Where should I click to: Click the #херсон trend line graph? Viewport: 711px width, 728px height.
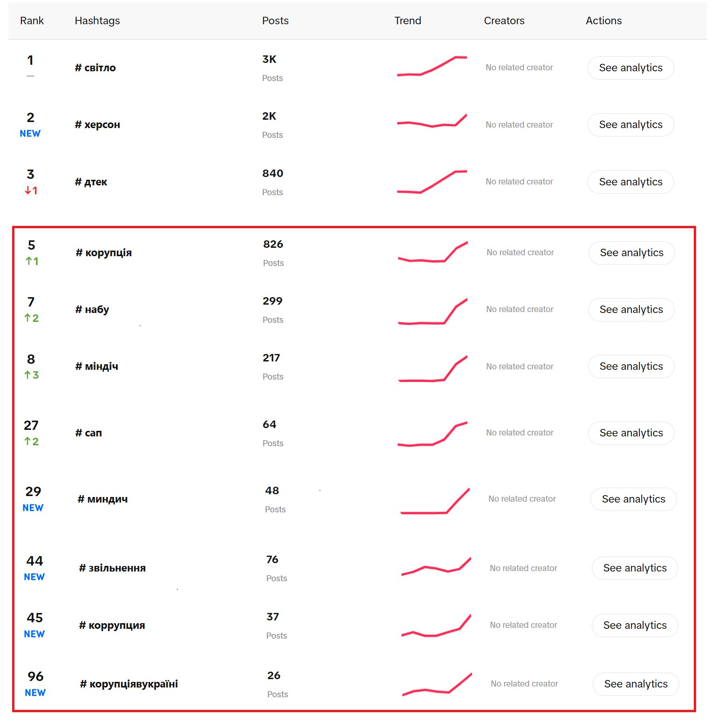click(432, 122)
